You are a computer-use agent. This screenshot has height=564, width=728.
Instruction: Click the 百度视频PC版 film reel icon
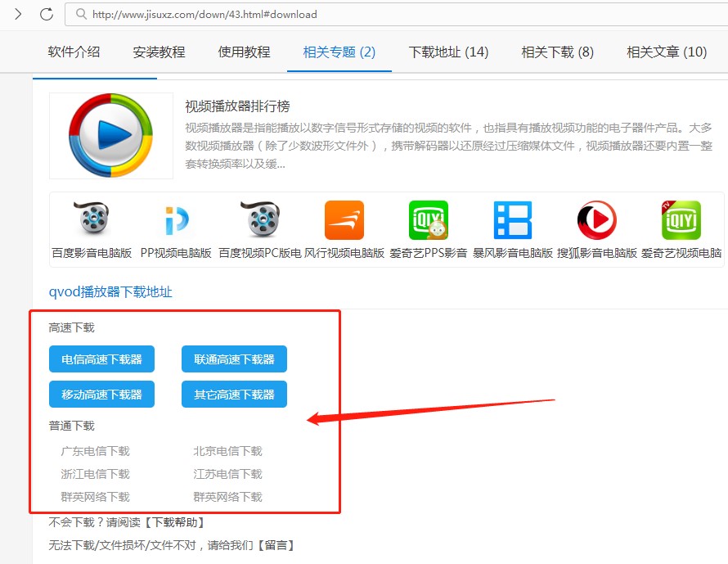click(260, 219)
